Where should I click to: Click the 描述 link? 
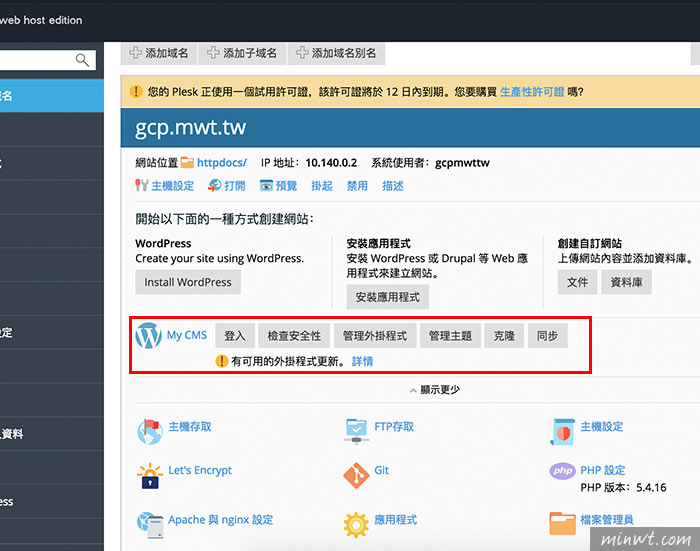393,186
